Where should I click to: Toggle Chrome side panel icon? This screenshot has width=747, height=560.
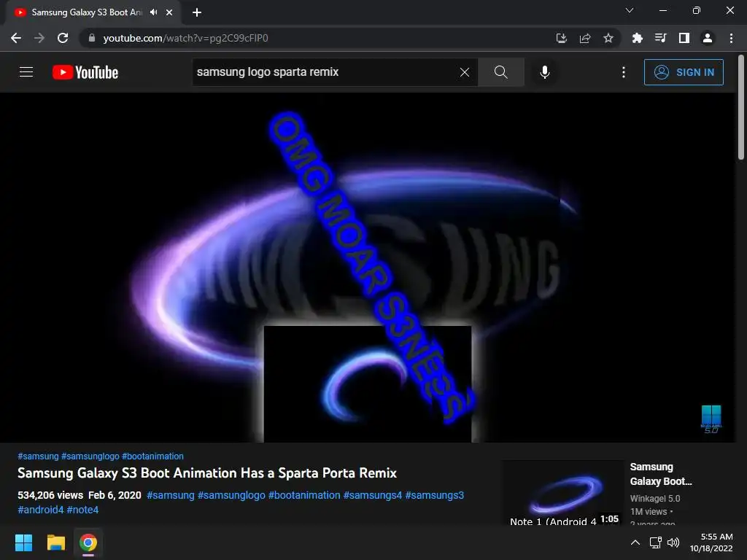(x=684, y=38)
